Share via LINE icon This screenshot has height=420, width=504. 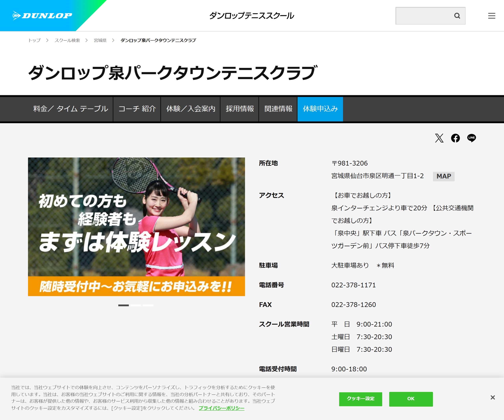click(x=471, y=138)
